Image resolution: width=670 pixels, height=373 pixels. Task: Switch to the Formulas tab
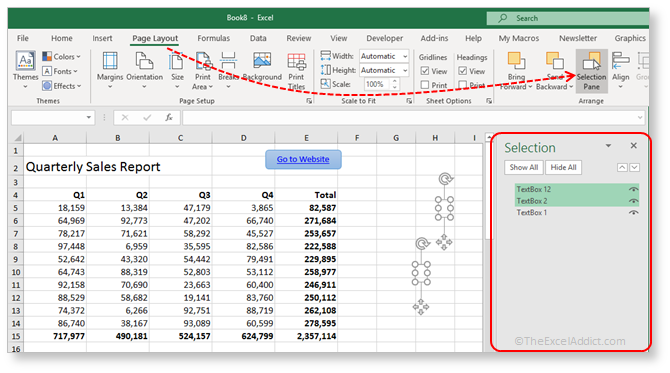213,38
